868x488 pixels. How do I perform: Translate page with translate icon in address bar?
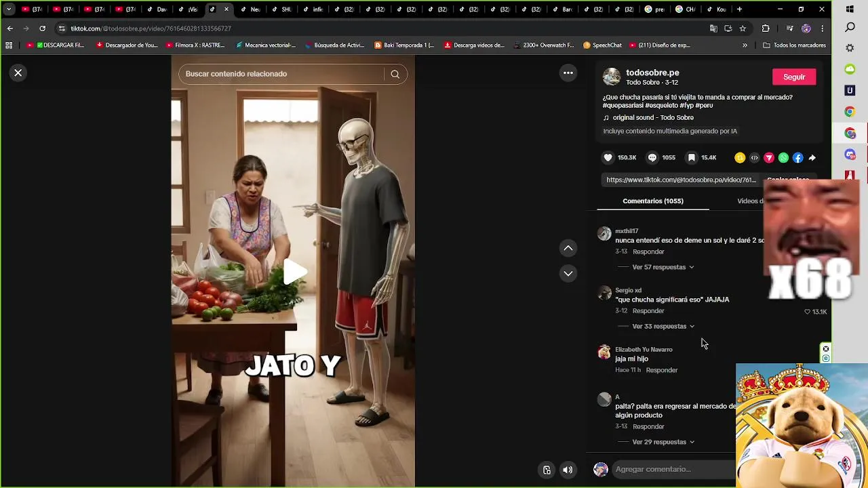point(713,28)
